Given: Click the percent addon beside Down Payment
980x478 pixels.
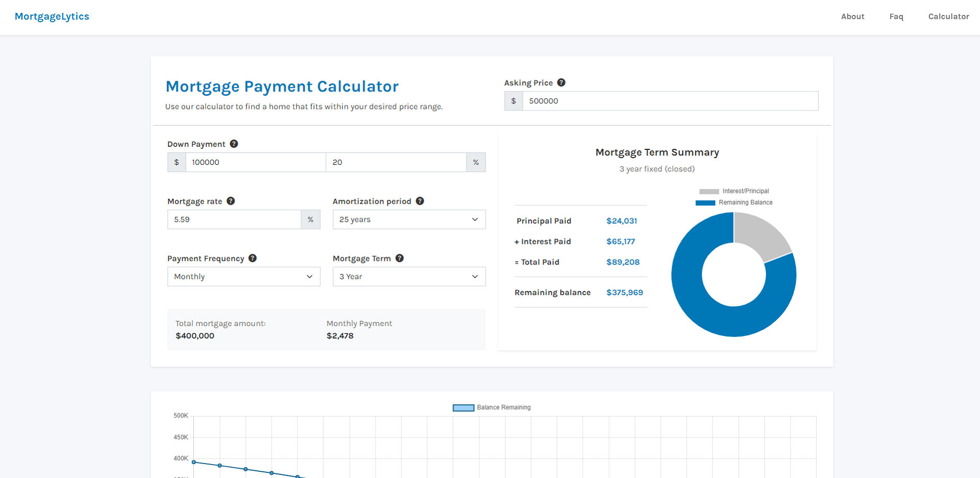Looking at the screenshot, I should tap(476, 162).
